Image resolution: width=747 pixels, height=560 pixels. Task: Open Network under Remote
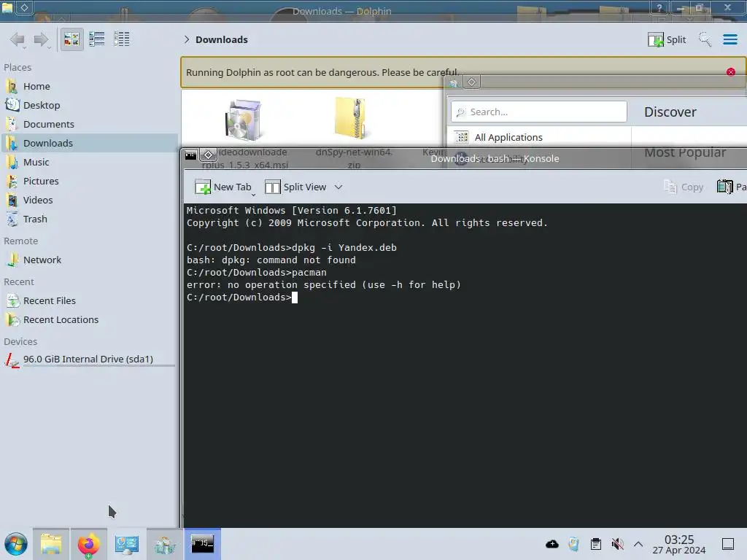point(89,260)
